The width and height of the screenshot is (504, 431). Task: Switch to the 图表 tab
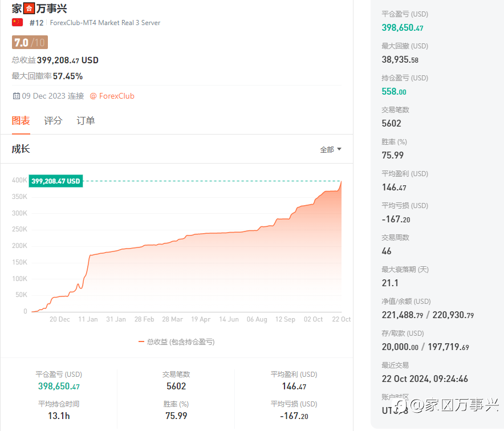pyautogui.click(x=21, y=121)
